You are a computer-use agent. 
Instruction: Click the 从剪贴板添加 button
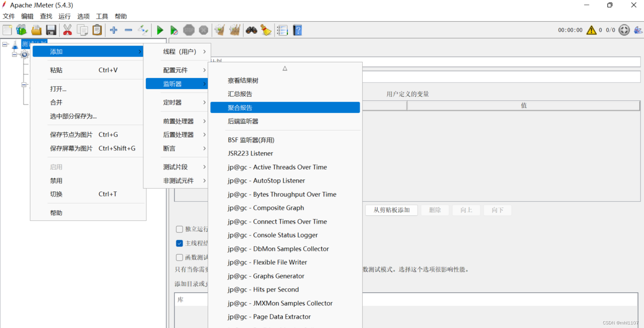pyautogui.click(x=391, y=210)
